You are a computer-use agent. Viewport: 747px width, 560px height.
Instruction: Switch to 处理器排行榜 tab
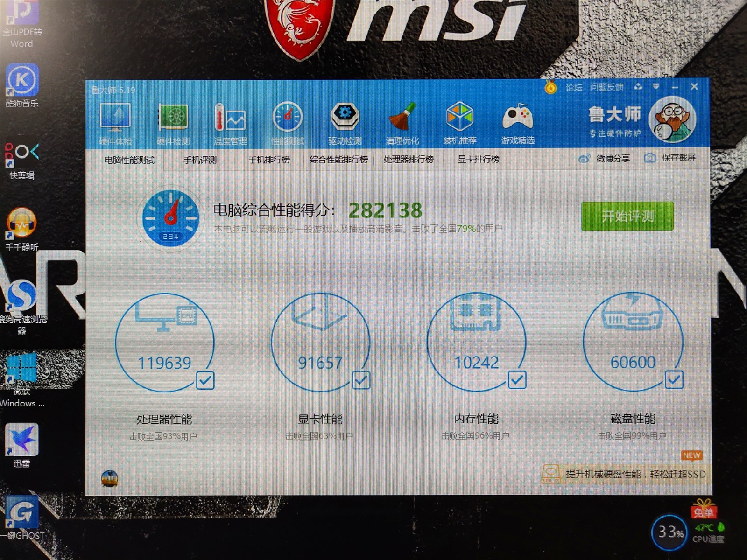click(x=409, y=160)
